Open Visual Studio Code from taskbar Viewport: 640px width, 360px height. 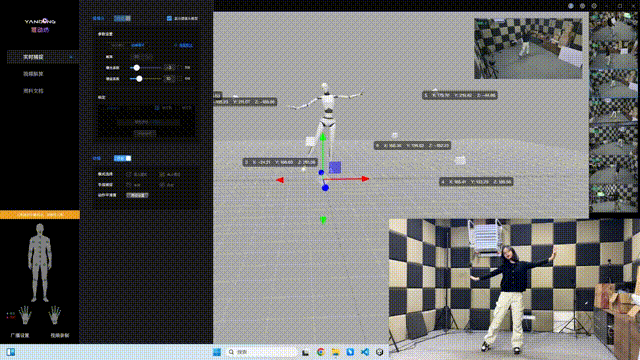click(365, 352)
